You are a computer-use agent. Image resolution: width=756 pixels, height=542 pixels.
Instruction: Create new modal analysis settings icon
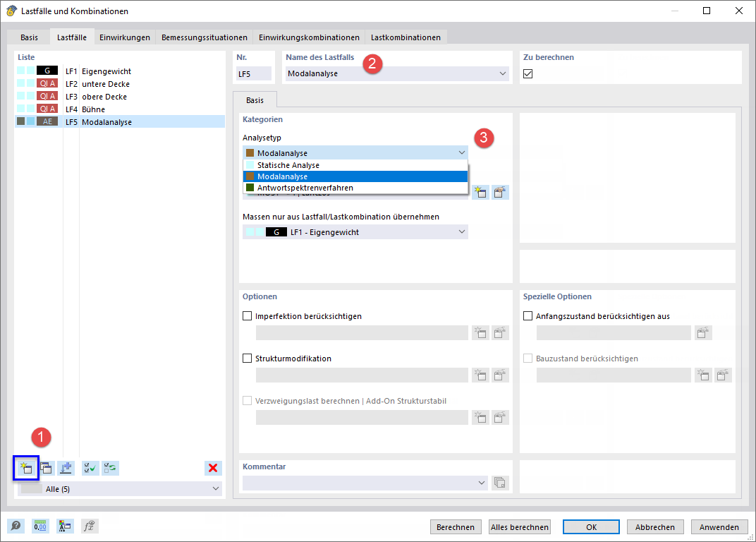click(480, 192)
